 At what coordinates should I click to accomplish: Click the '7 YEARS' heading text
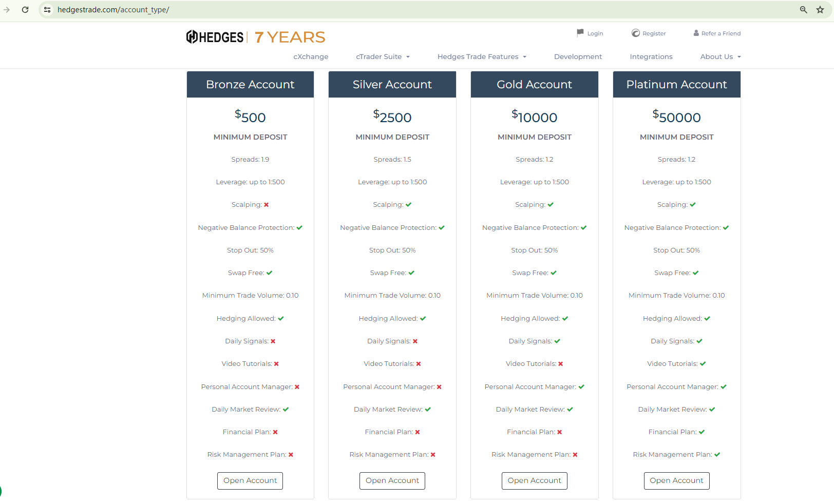point(290,37)
